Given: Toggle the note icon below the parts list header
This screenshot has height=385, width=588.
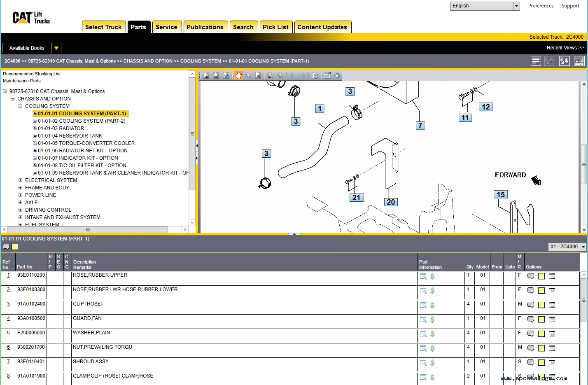Looking at the screenshot, I should 6,247.
